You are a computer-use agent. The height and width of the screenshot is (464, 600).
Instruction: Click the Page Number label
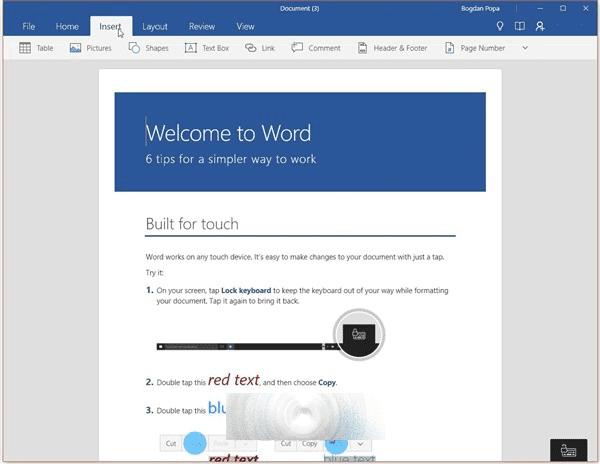[x=483, y=48]
